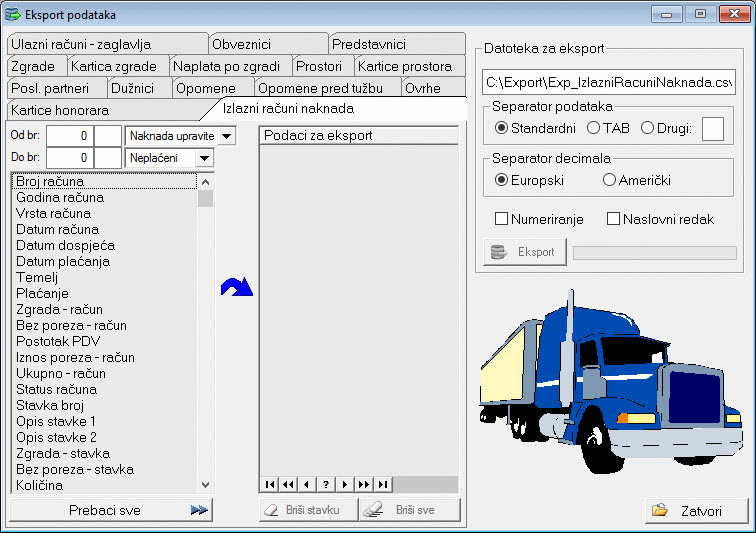Go to previous record in navigator
The height and width of the screenshot is (533, 756).
[x=306, y=484]
